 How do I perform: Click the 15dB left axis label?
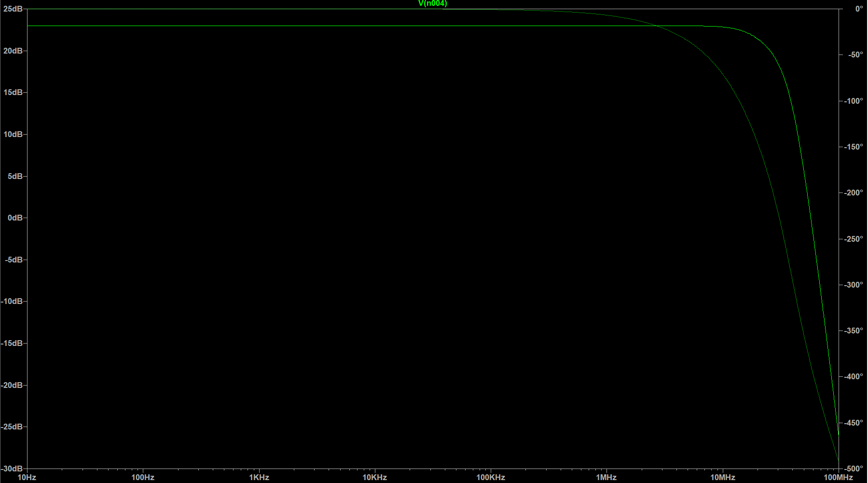click(13, 92)
